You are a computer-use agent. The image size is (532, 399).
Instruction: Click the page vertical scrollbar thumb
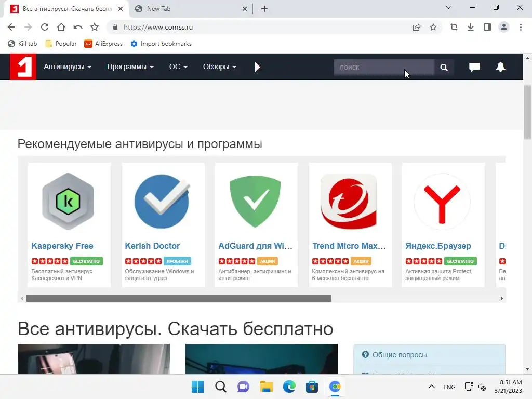528,112
